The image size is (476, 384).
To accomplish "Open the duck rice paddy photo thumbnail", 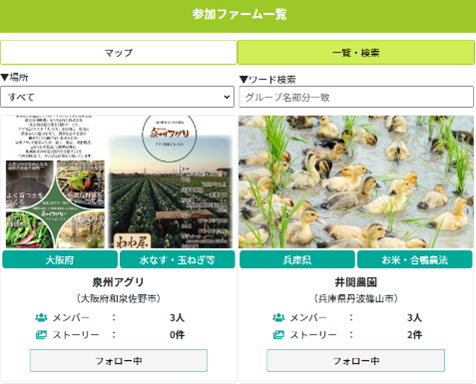I will point(356,182).
